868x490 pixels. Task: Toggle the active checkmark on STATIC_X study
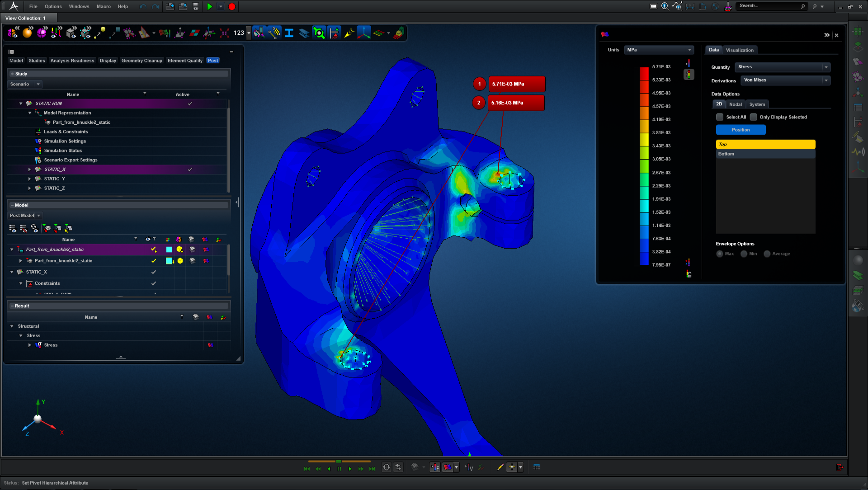pos(190,169)
